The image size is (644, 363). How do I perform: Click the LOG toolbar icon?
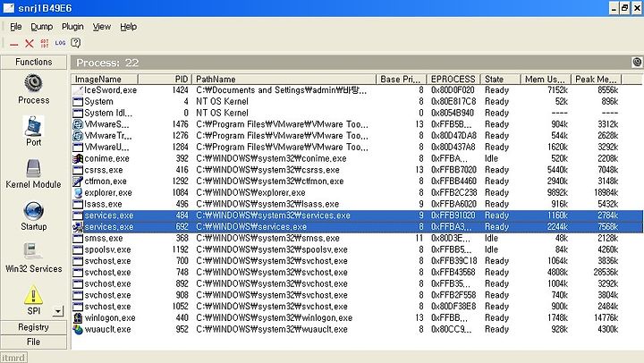pos(61,43)
